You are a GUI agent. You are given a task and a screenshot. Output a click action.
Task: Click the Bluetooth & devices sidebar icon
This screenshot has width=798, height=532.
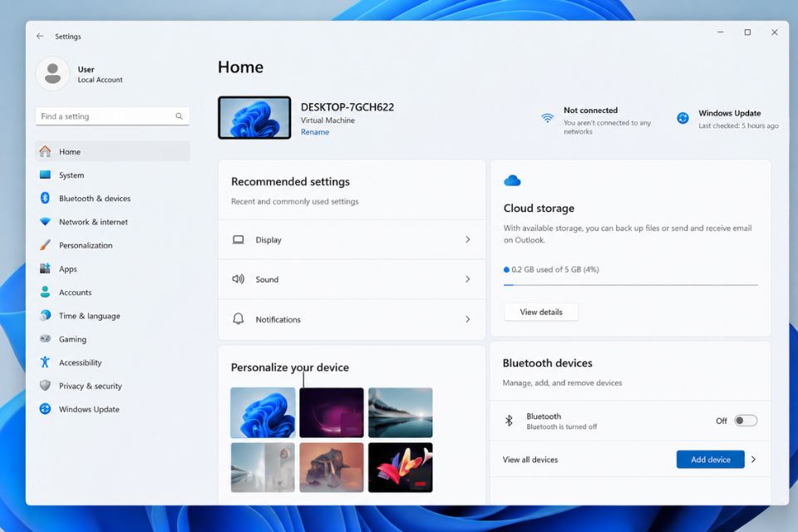tap(45, 198)
